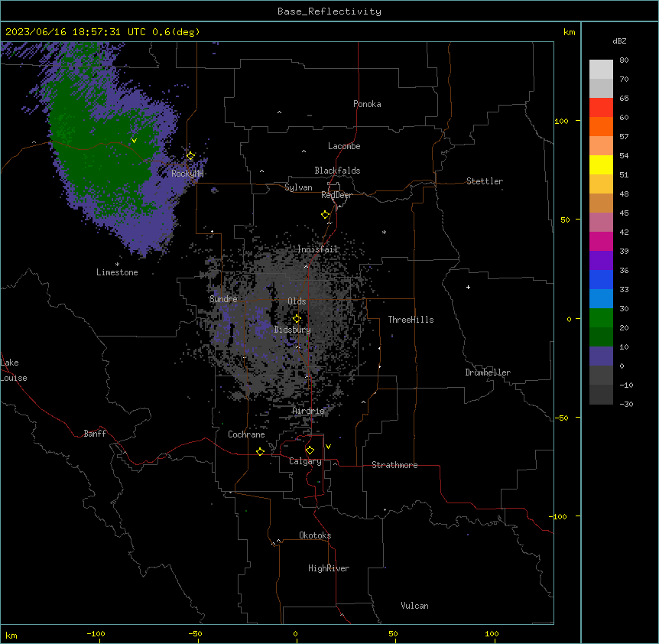Image resolution: width=659 pixels, height=644 pixels.
Task: Click the Blackfalds city label
Action: (x=337, y=171)
